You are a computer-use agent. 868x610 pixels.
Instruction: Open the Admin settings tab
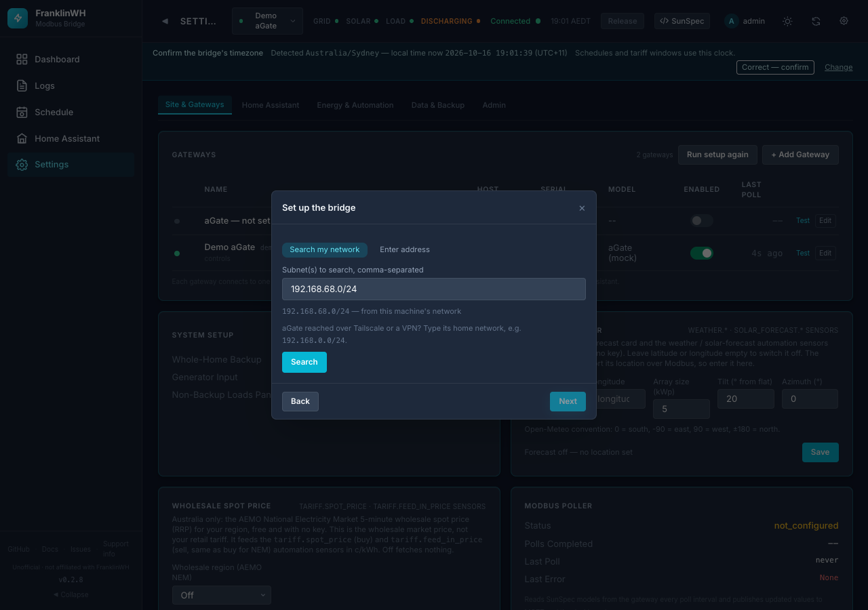(494, 105)
